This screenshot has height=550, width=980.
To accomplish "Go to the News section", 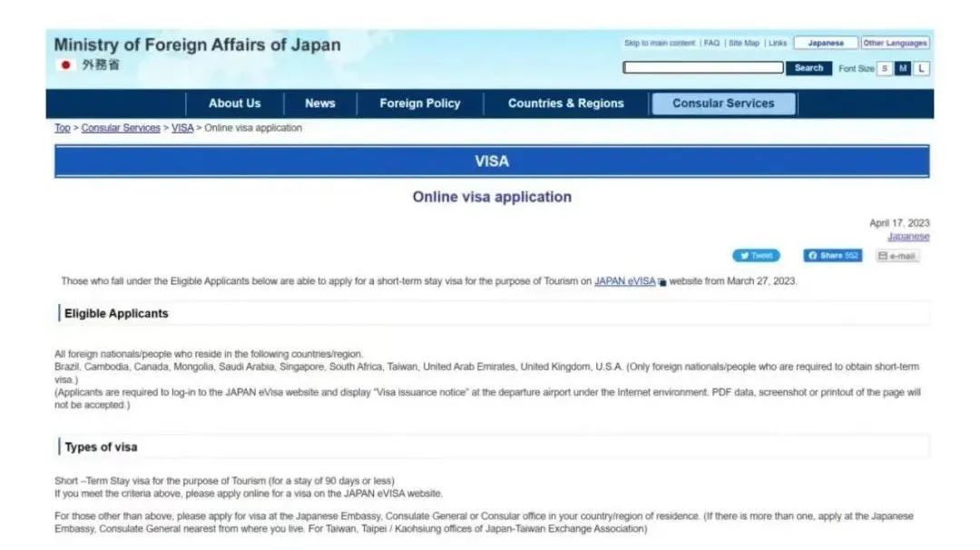I will click(x=319, y=103).
